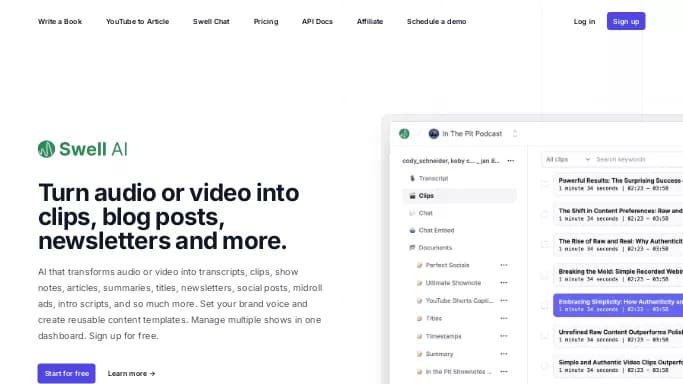The height and width of the screenshot is (384, 683).
Task: Click the Transcript microphone icon
Action: click(412, 178)
